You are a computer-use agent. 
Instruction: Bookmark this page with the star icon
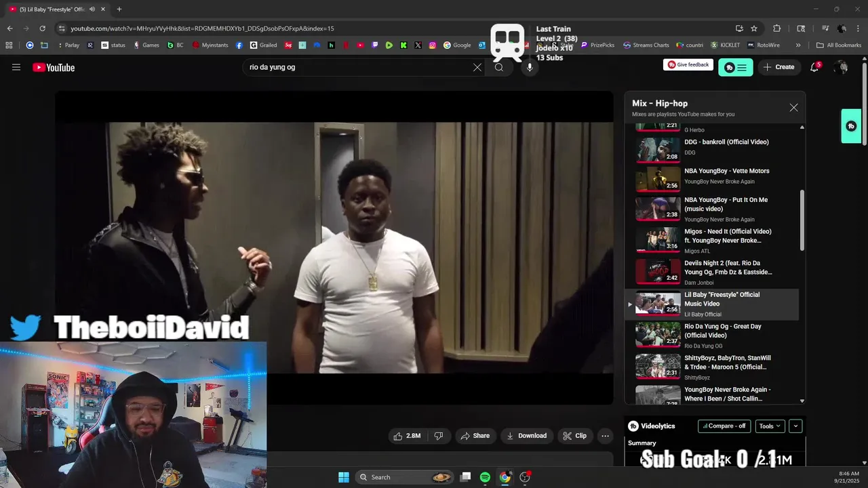[x=754, y=28]
